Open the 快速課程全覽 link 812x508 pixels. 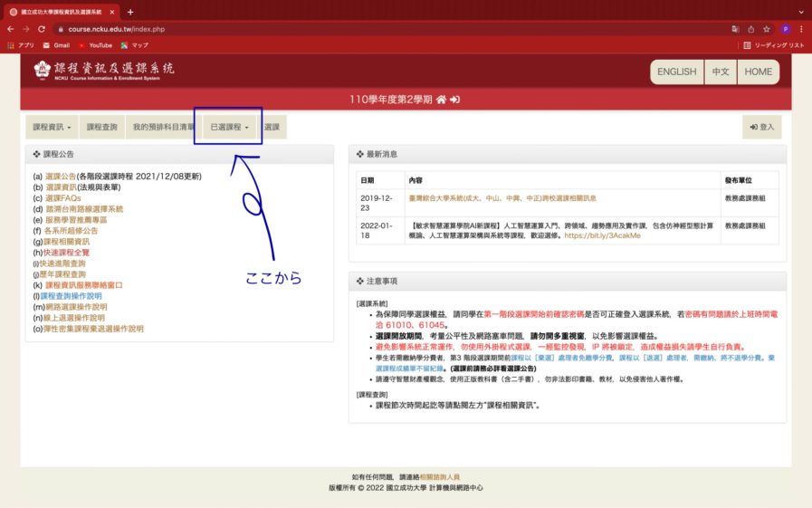64,253
